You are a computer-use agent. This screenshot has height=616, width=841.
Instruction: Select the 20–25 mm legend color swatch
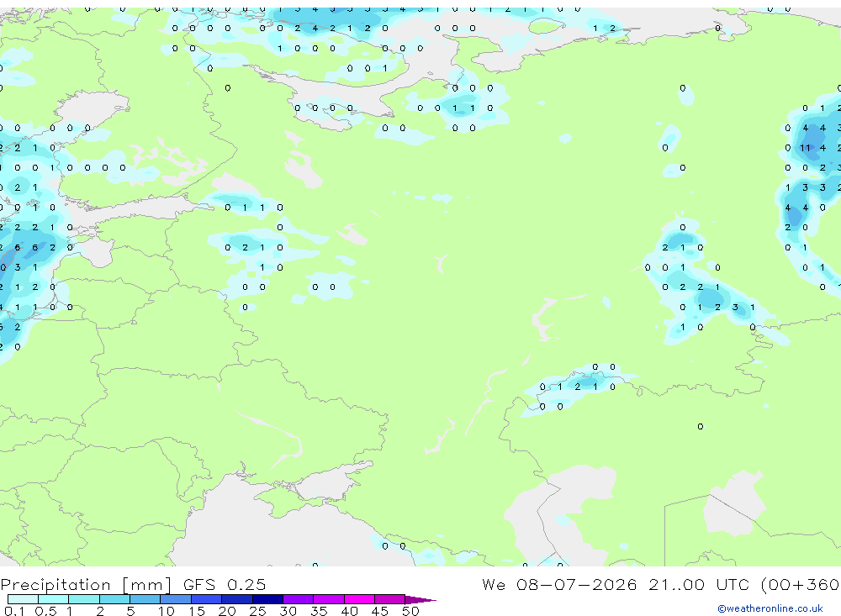237,599
